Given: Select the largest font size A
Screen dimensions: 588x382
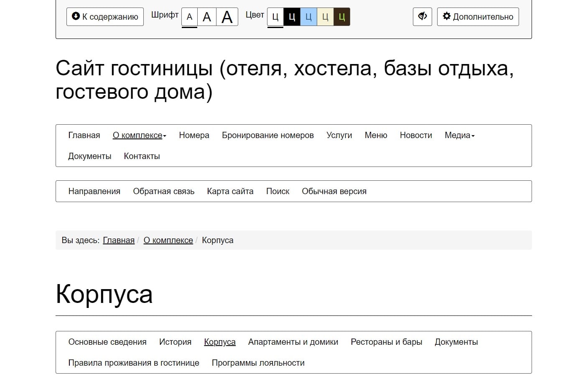Looking at the screenshot, I should pos(227,17).
